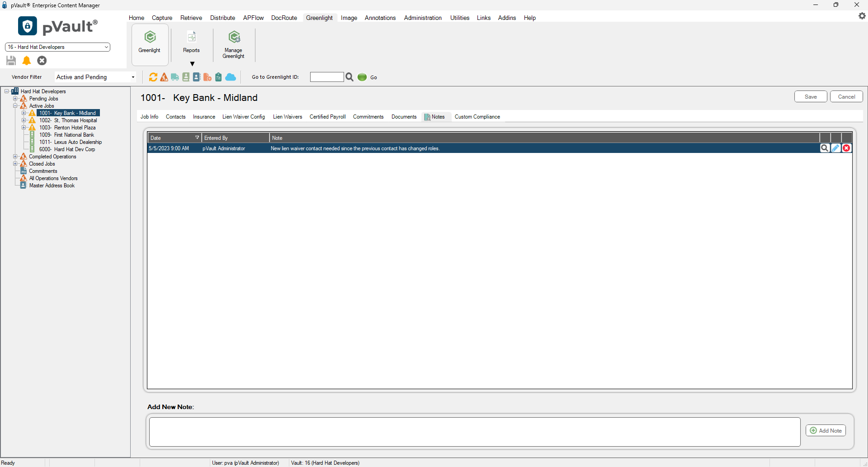Expand the Closed Jobs tree node
Image resolution: width=868 pixels, height=467 pixels.
tap(15, 164)
